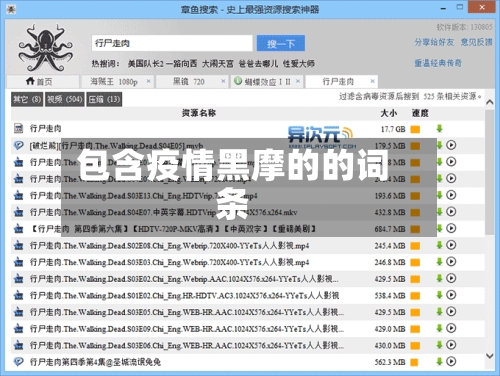
Task: Click the link icon of 第四季第4集@圣城流氓兔兔 row
Action: click(x=18, y=362)
